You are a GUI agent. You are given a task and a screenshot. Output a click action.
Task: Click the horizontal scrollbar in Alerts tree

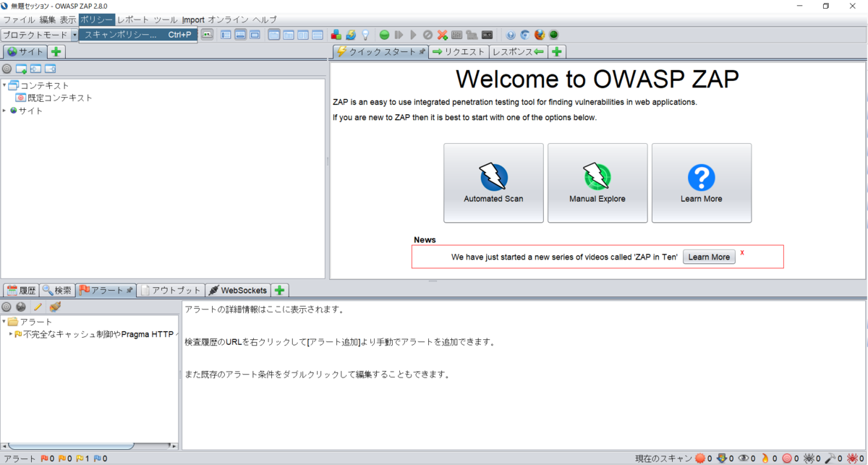tap(71, 446)
